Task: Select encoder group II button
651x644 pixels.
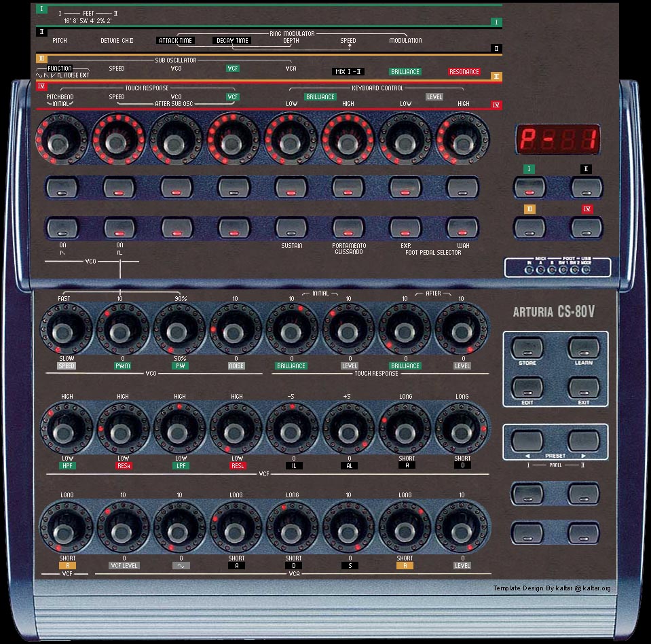Action: (x=587, y=187)
